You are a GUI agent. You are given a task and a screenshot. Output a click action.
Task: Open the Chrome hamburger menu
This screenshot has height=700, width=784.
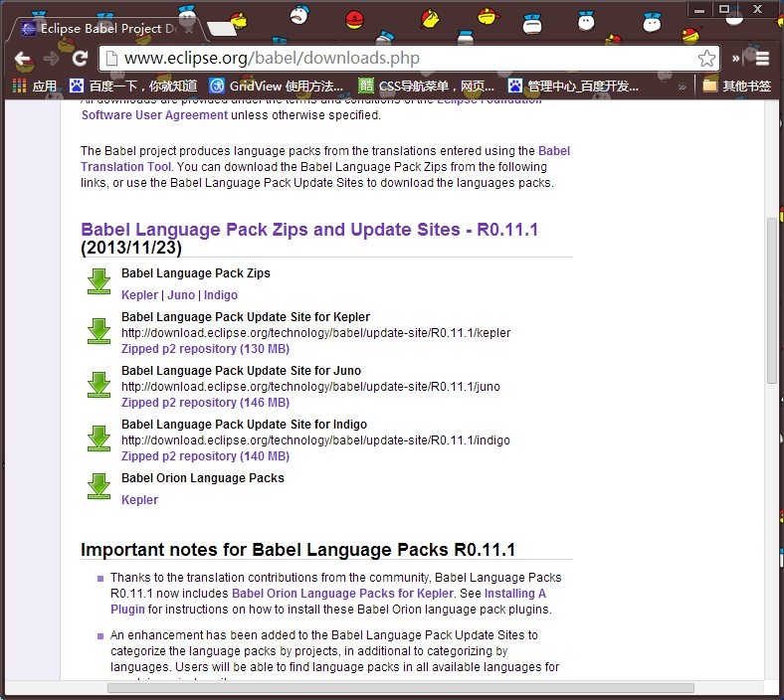762,59
